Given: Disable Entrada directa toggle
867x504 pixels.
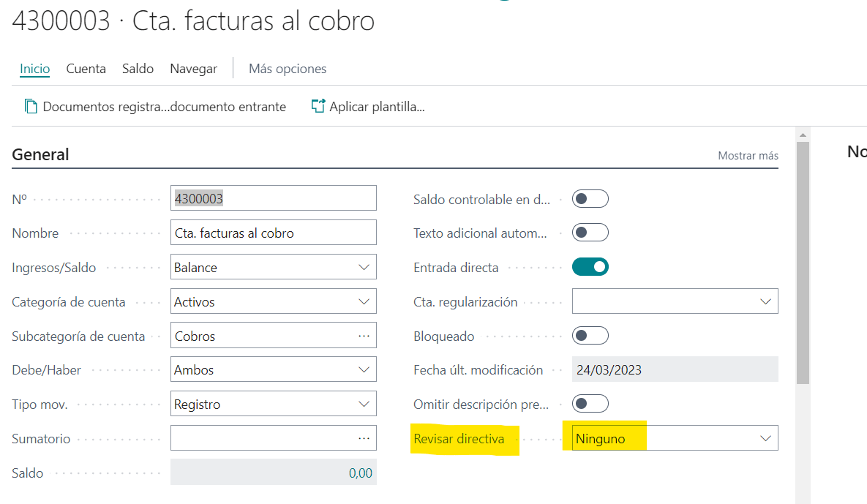Looking at the screenshot, I should [590, 267].
